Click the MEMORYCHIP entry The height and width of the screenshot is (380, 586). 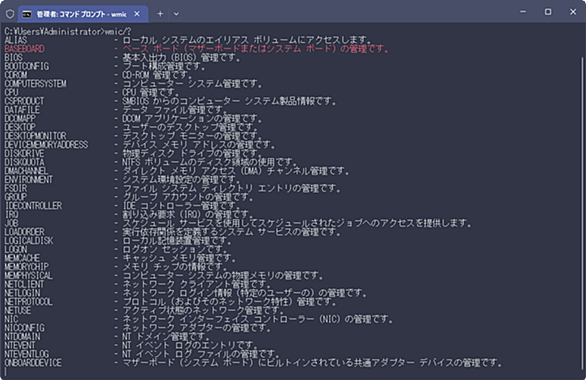click(x=27, y=267)
